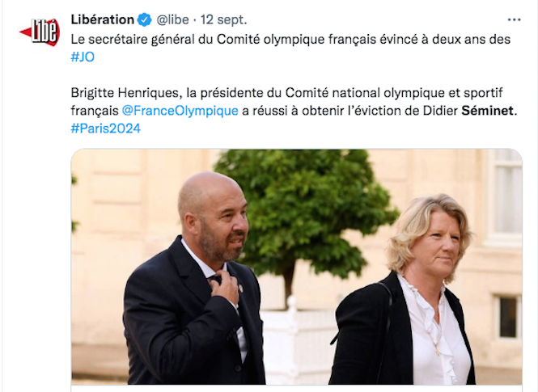538x392 pixels.
Task: Click the Brigitte Henriques paragraph text
Action: (294, 111)
